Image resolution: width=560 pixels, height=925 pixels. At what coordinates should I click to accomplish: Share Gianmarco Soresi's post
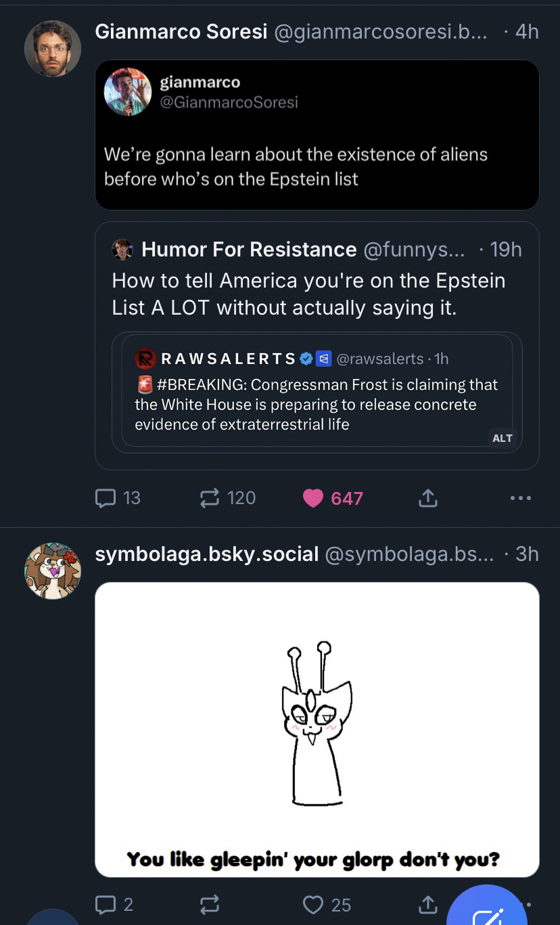point(428,499)
